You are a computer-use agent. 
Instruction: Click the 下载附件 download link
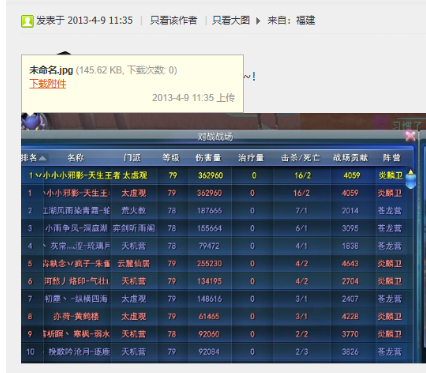48,84
